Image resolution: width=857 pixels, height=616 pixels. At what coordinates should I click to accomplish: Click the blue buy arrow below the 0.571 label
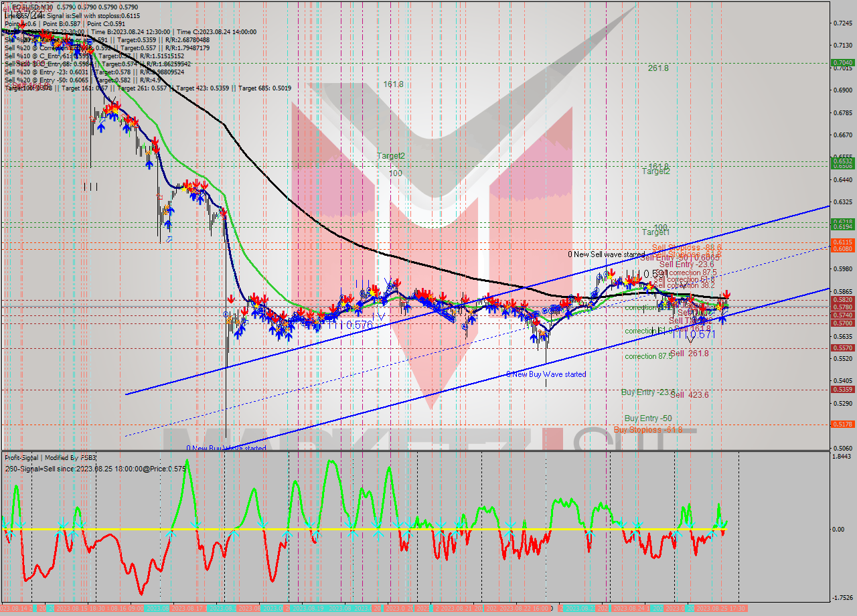(x=722, y=319)
